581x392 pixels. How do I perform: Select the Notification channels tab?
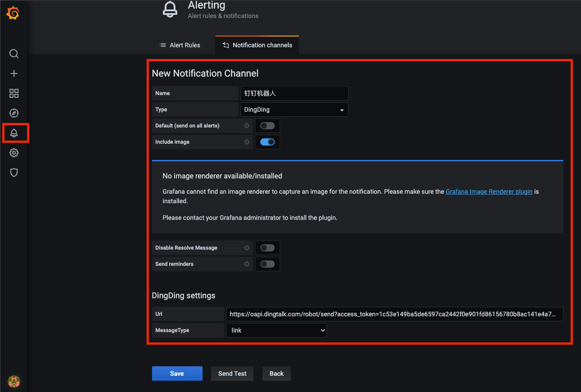[x=257, y=45]
